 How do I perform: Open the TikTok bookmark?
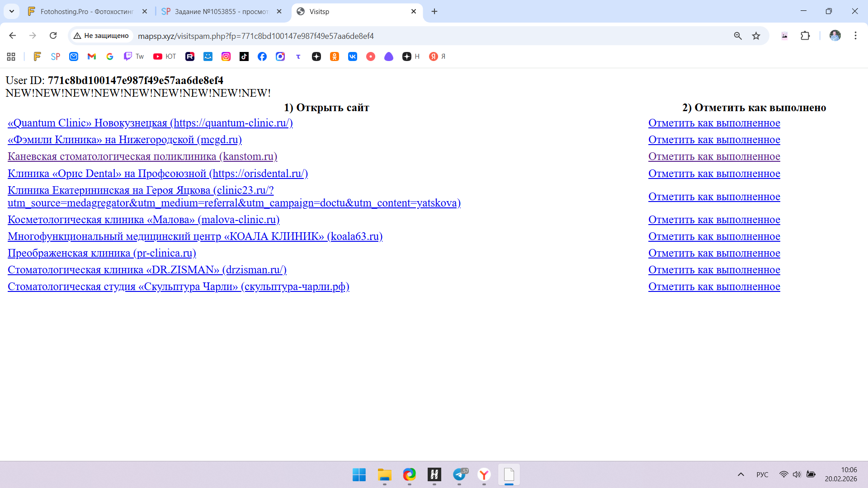244,56
